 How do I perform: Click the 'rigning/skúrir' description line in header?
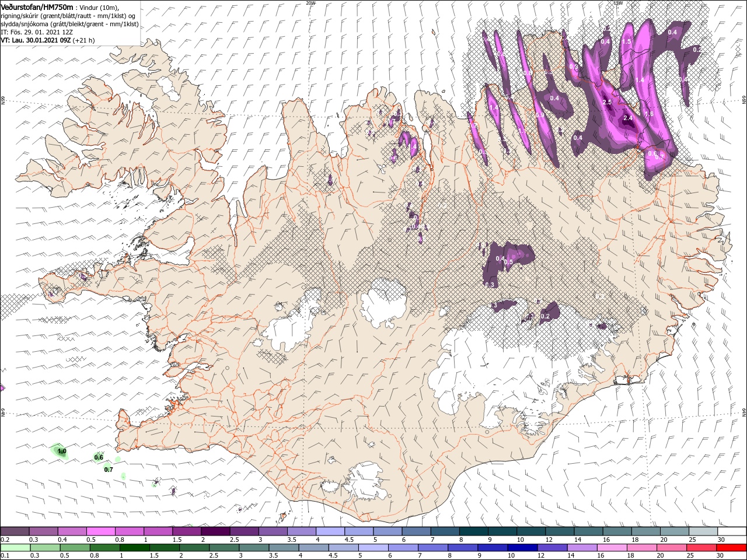pos(68,16)
